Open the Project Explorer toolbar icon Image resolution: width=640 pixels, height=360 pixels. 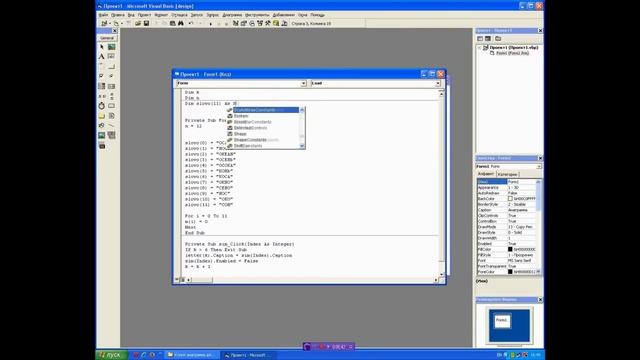pos(236,24)
